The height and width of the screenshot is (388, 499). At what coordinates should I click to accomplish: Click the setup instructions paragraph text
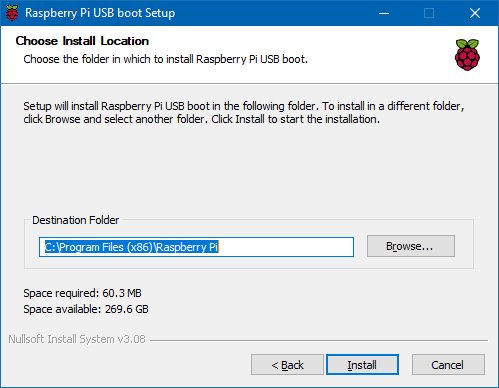click(244, 113)
